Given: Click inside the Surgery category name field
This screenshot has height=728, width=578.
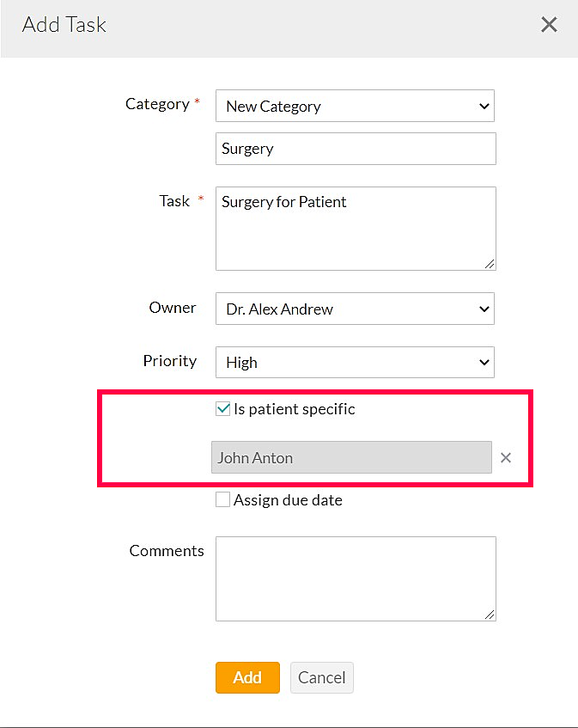Looking at the screenshot, I should (x=355, y=148).
